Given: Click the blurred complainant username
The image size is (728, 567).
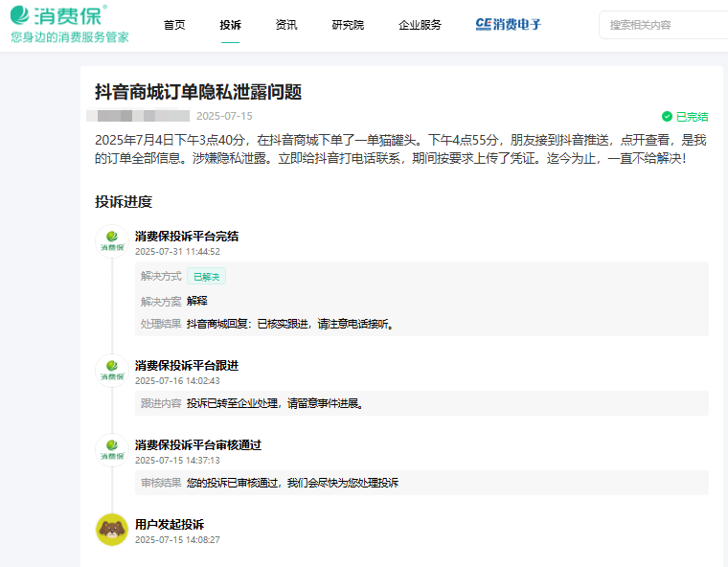Looking at the screenshot, I should point(137,116).
